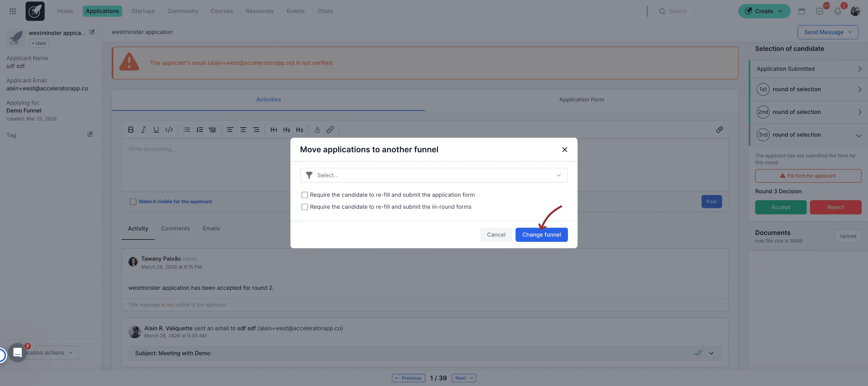Enable 'Require the candidate to re-fill the in-round forms'
The width and height of the screenshot is (868, 386).
(305, 207)
